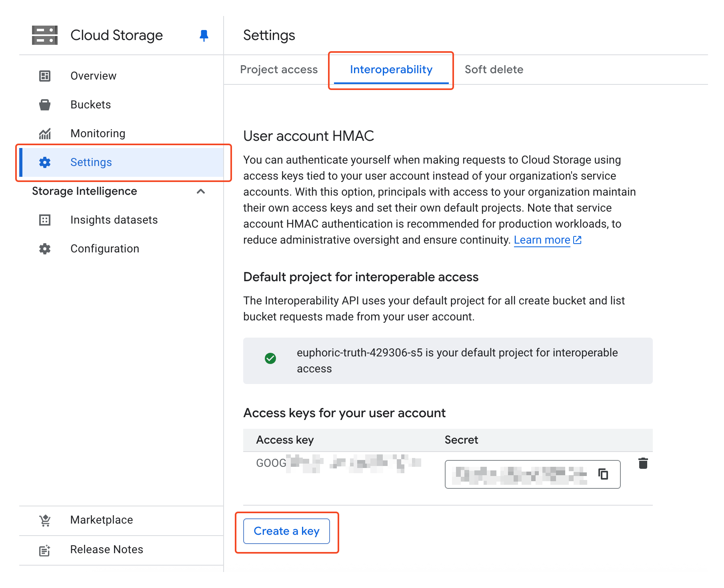
Task: Switch to the Project access tab
Action: coord(279,70)
